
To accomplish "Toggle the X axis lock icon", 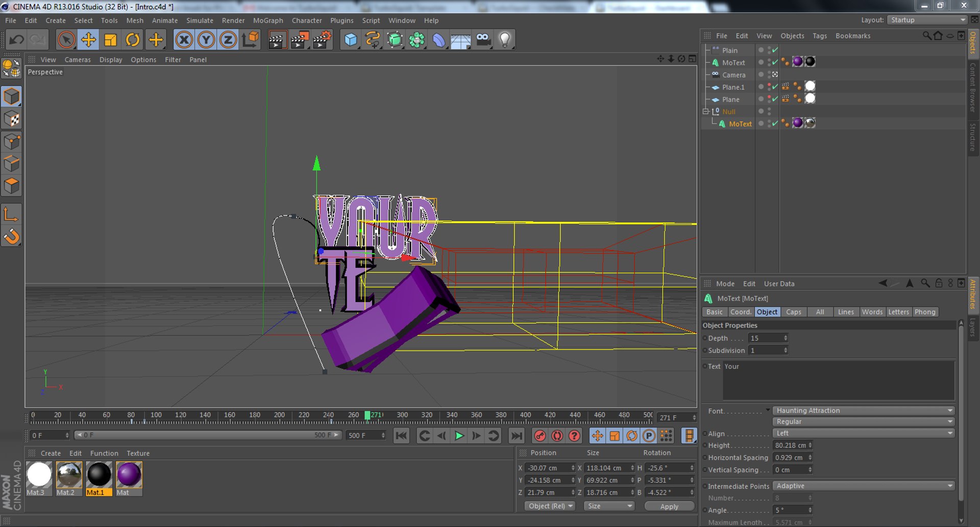I will pos(184,40).
